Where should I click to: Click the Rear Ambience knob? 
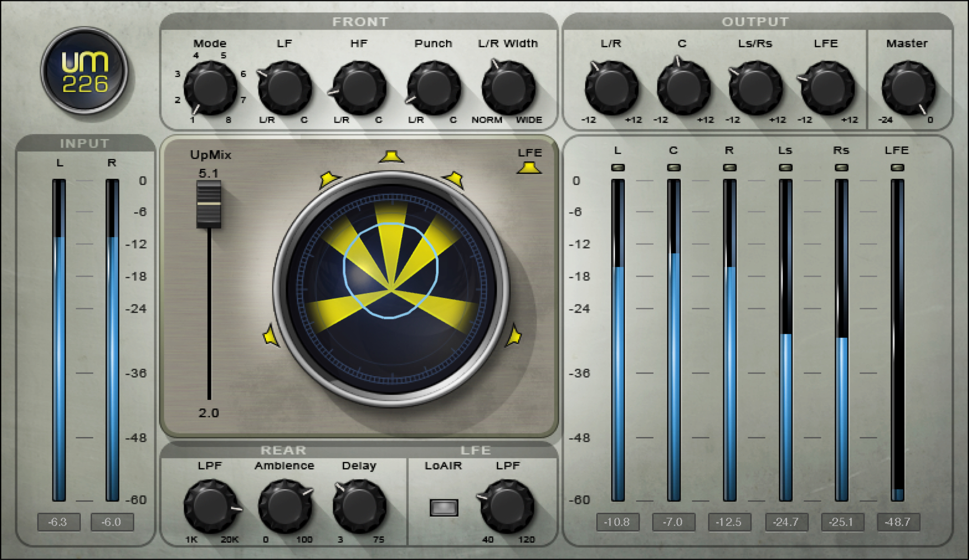(285, 506)
